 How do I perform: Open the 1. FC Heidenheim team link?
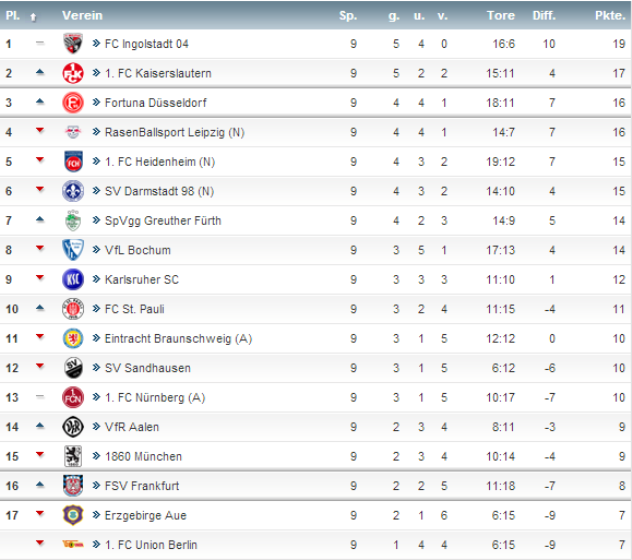(160, 162)
